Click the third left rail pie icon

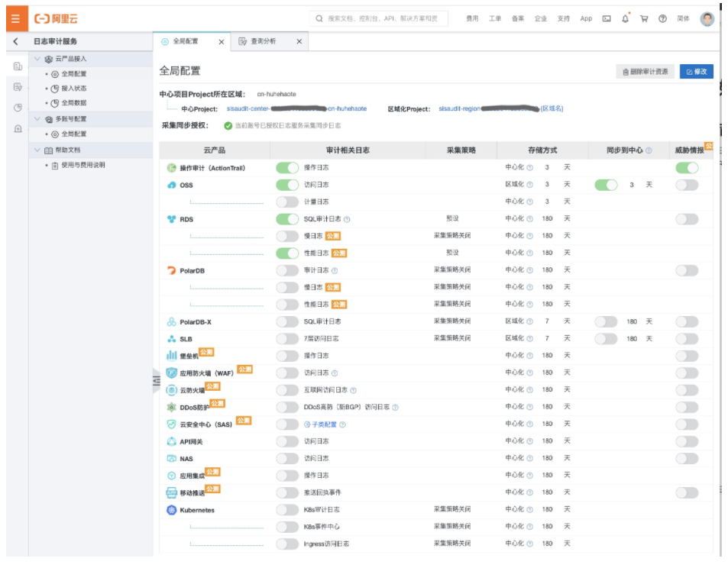[x=18, y=108]
